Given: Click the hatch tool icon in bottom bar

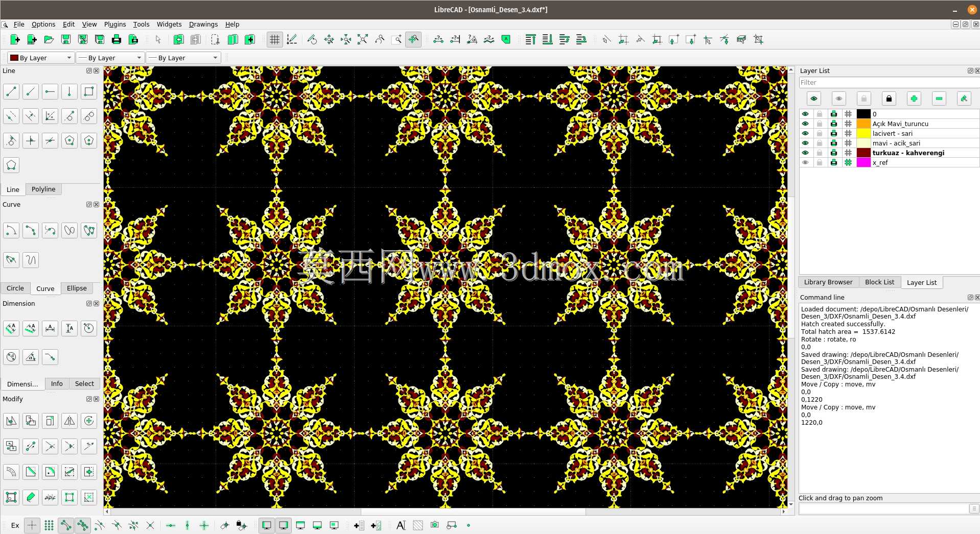Looking at the screenshot, I should coord(418,525).
